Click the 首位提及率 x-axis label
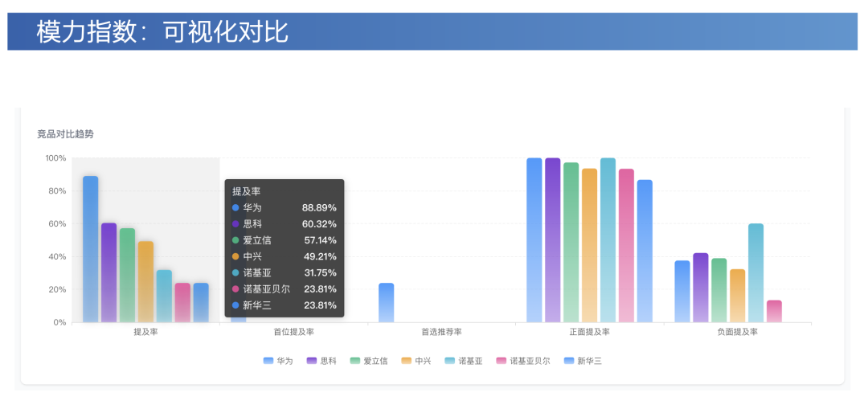The image size is (868, 409). [294, 332]
